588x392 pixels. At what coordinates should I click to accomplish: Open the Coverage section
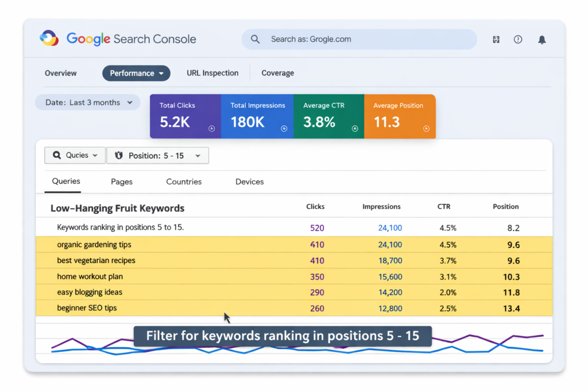(x=277, y=73)
